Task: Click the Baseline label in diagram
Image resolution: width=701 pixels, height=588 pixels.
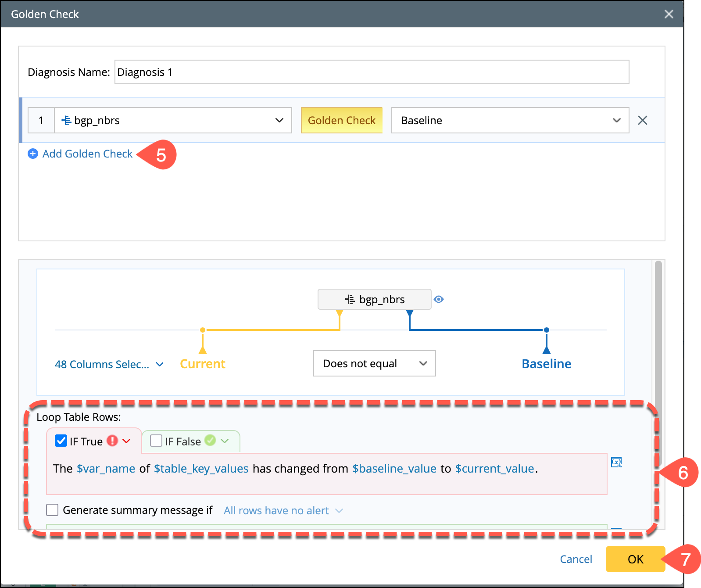Action: point(547,364)
